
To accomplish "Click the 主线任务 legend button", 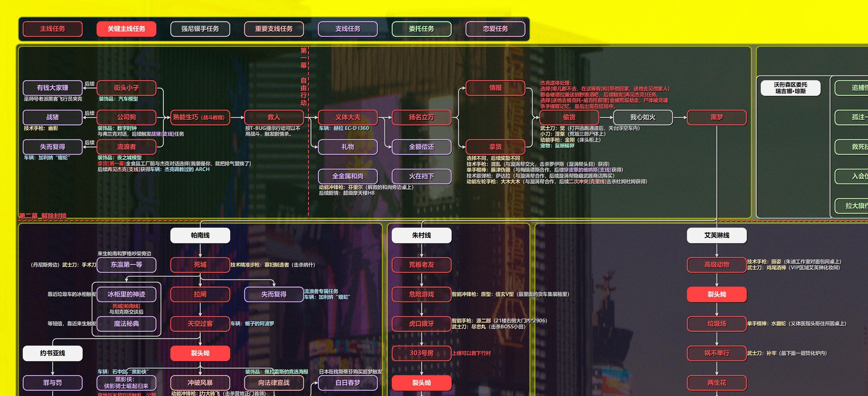I will coord(53,29).
